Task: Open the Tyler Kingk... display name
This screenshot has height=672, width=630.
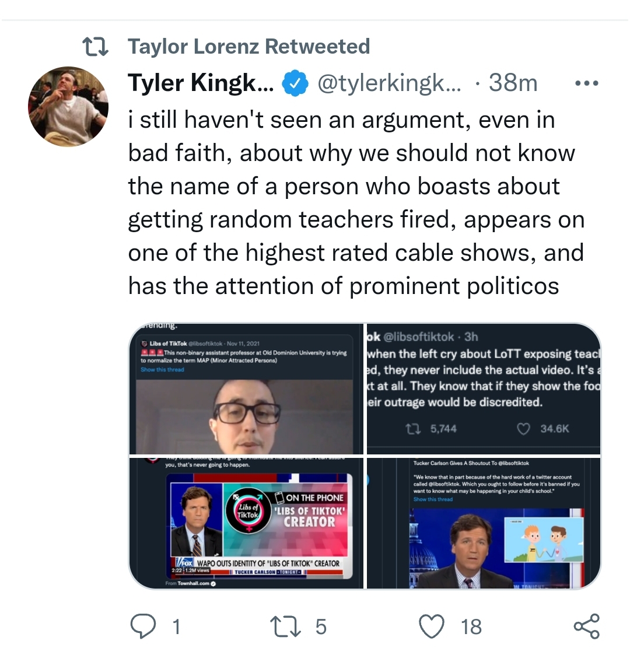Action: tap(201, 83)
